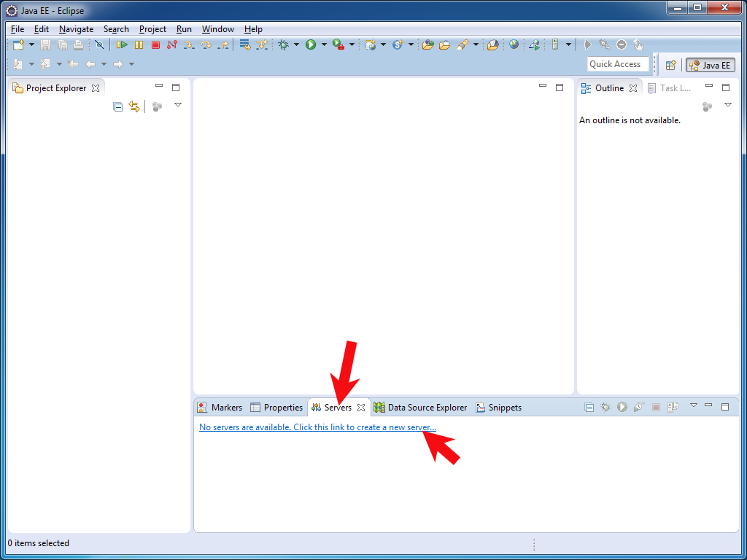Click the Back navigation arrow icon
747x560 pixels.
[x=90, y=64]
